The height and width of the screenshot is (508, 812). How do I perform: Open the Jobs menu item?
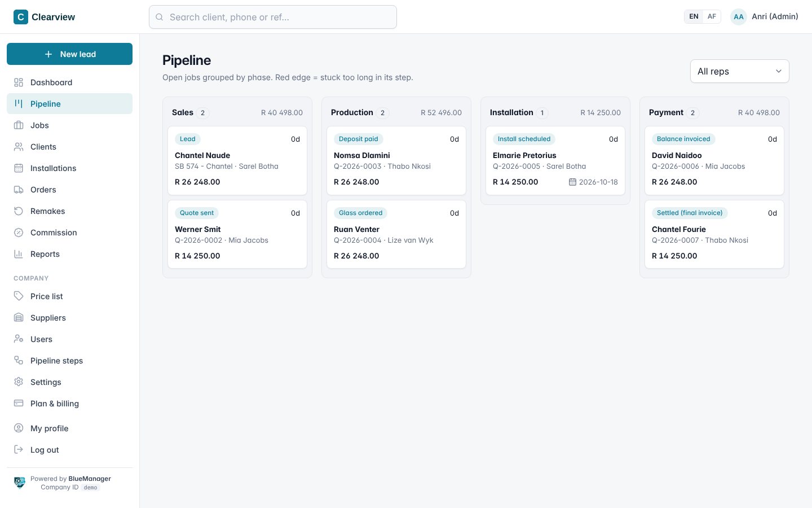click(69, 125)
